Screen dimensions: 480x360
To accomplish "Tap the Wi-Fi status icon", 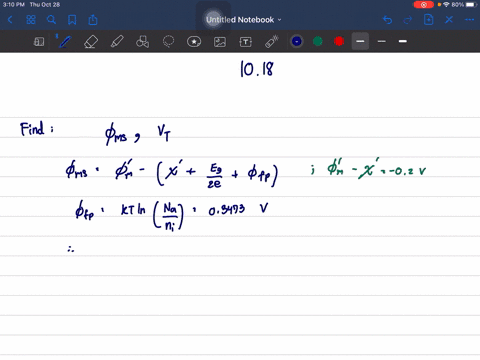I will [x=446, y=5].
